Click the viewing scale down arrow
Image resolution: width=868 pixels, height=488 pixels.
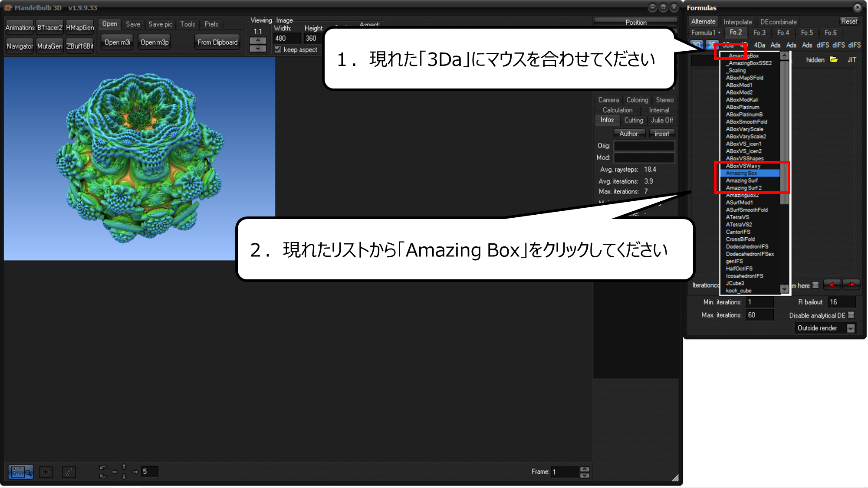[258, 49]
